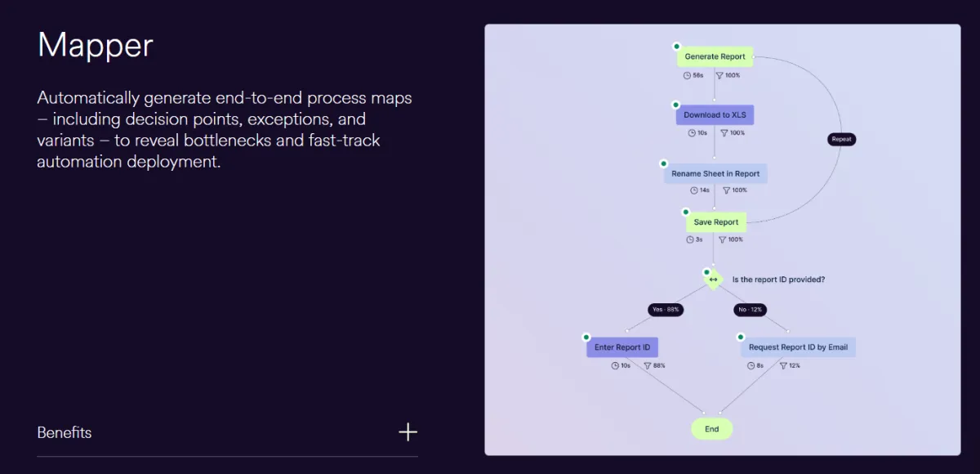Click the Rename Sheet in Report node
This screenshot has width=980, height=474.
(715, 173)
